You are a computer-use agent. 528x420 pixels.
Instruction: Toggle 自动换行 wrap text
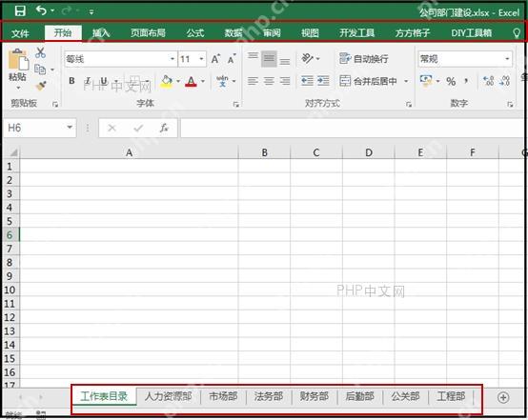click(364, 59)
